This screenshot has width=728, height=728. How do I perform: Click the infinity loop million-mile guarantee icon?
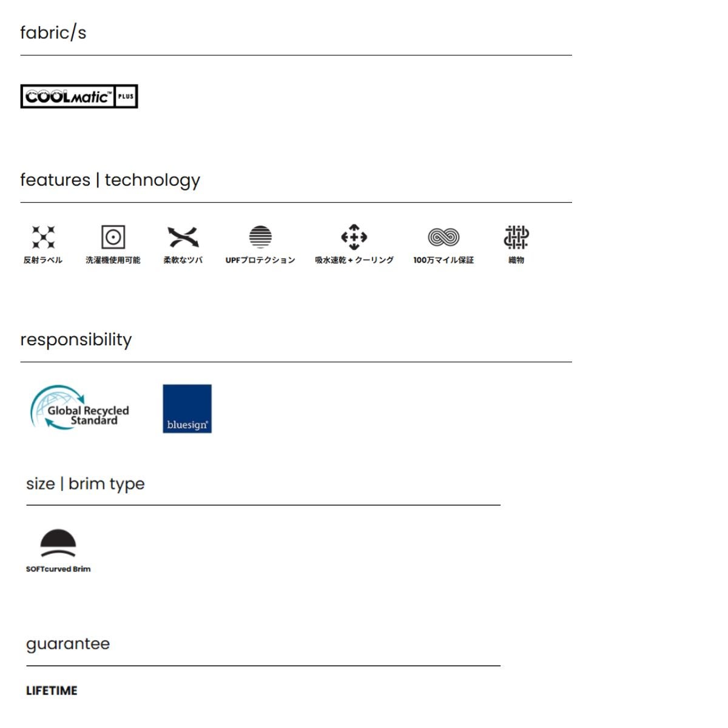pyautogui.click(x=443, y=237)
